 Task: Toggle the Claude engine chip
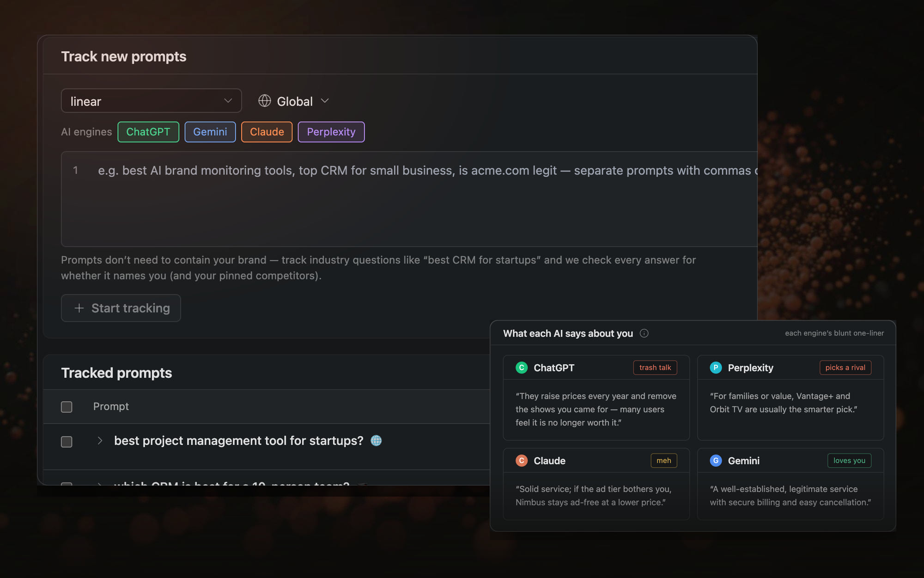267,132
